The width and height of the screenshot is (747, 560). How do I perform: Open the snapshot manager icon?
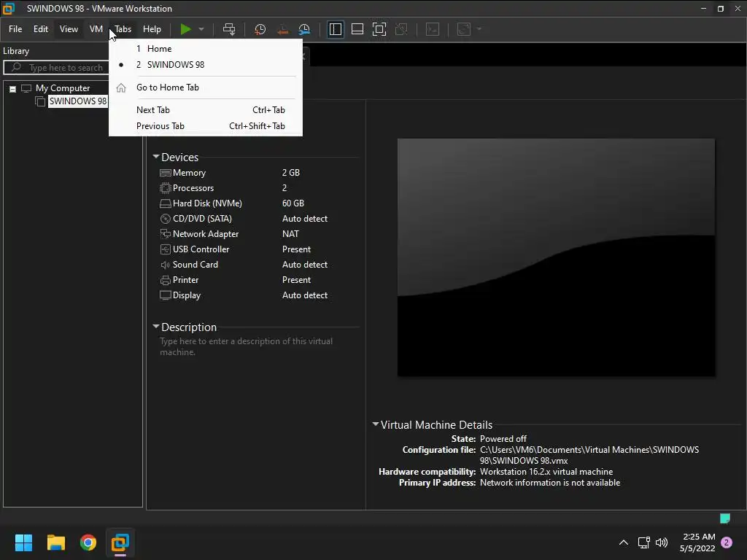304,29
